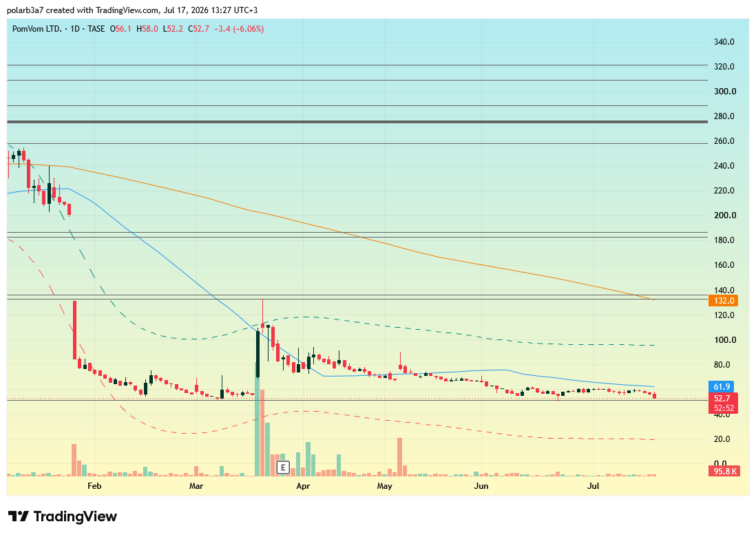756x537 pixels.
Task: Click the PomVom LTD. symbol title
Action: pyautogui.click(x=36, y=29)
